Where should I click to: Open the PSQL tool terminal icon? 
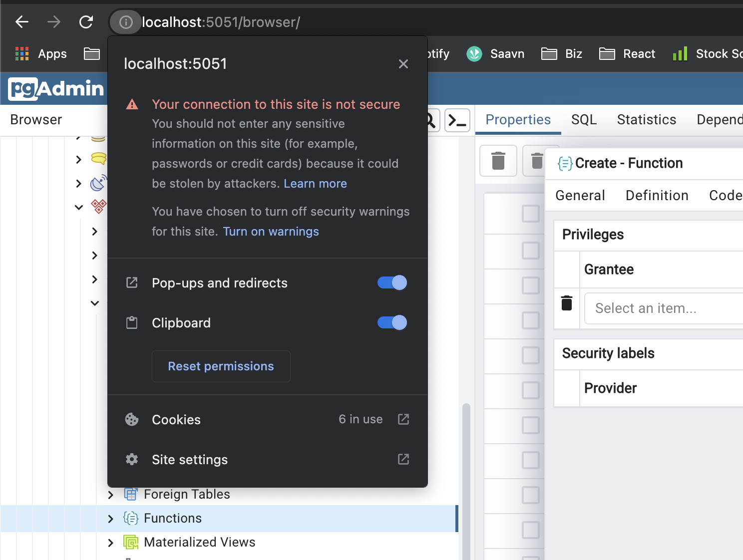[x=457, y=120]
